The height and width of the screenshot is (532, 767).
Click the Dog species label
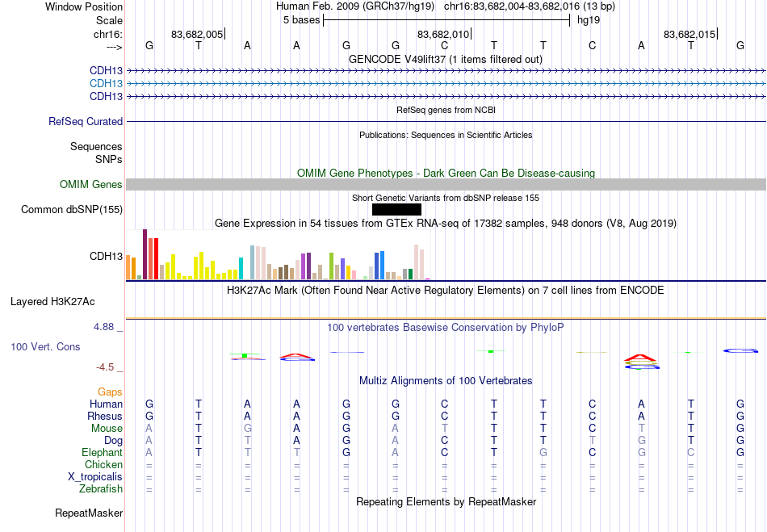(x=114, y=441)
